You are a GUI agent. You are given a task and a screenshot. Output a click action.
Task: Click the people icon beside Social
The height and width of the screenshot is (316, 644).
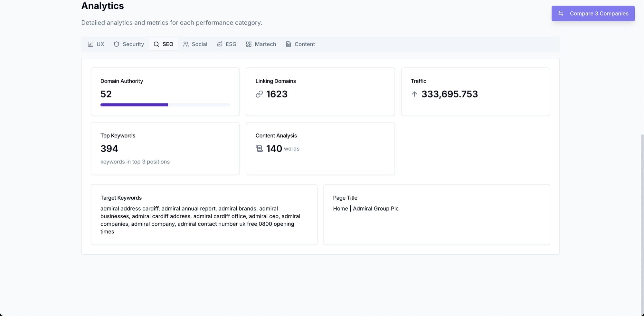click(186, 44)
